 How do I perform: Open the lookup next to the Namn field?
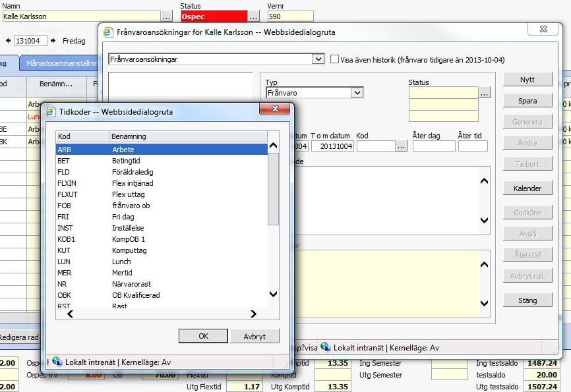coord(166,16)
